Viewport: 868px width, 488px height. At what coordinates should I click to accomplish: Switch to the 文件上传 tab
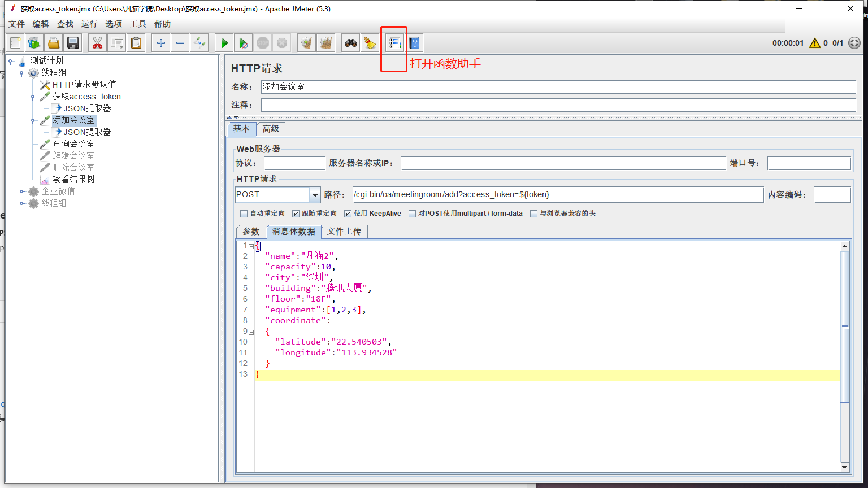point(344,232)
